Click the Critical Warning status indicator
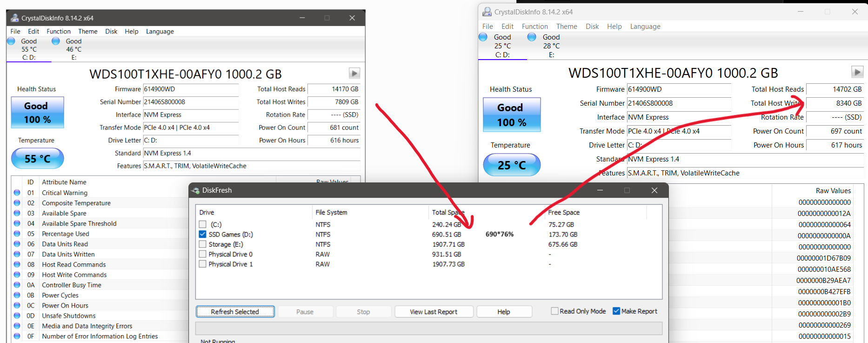Viewport: 868px width, 343px height. [x=17, y=193]
